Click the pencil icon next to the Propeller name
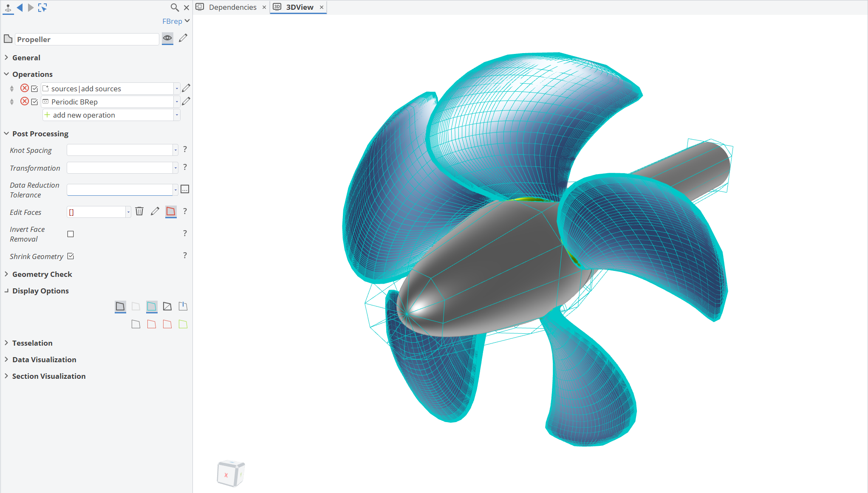This screenshot has width=868, height=493. coord(183,38)
